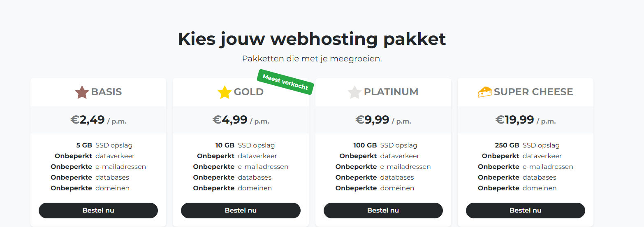The width and height of the screenshot is (644, 227).
Task: Click the PLATINUM package heading
Action: [391, 92]
